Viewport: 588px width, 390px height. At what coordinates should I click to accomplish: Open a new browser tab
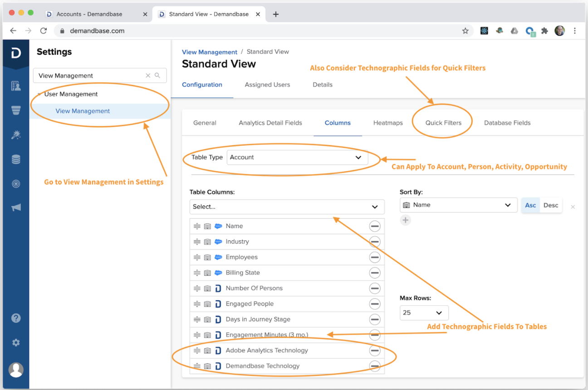pyautogui.click(x=276, y=14)
